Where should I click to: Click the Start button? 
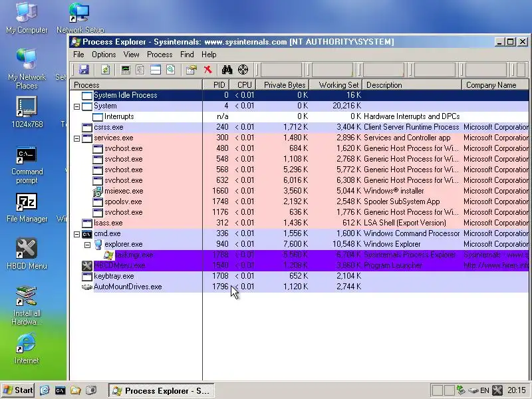tap(18, 390)
